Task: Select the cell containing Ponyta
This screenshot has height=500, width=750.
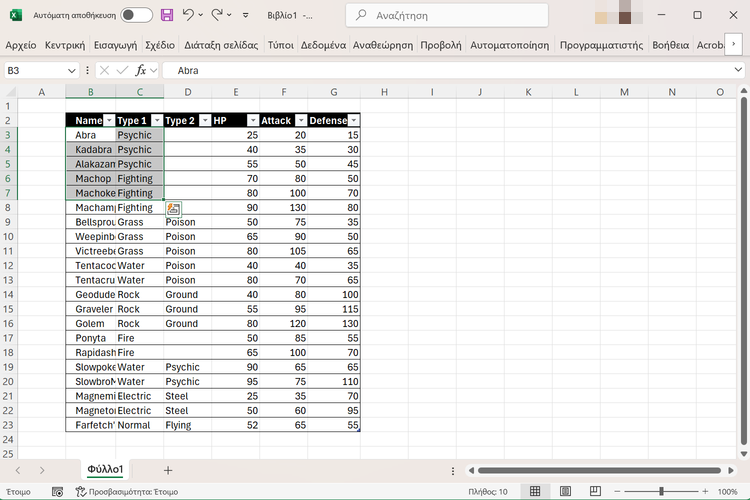Action: click(x=90, y=338)
